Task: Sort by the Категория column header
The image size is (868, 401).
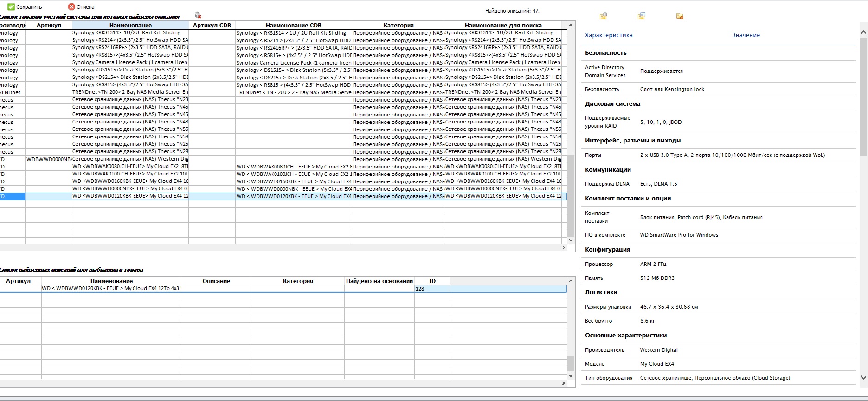Action: (x=399, y=26)
